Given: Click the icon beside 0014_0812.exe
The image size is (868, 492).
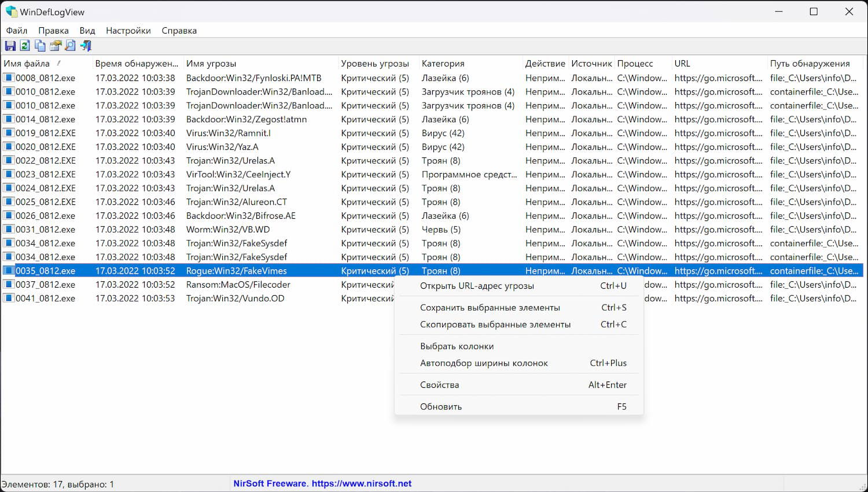Looking at the screenshot, I should click(9, 119).
